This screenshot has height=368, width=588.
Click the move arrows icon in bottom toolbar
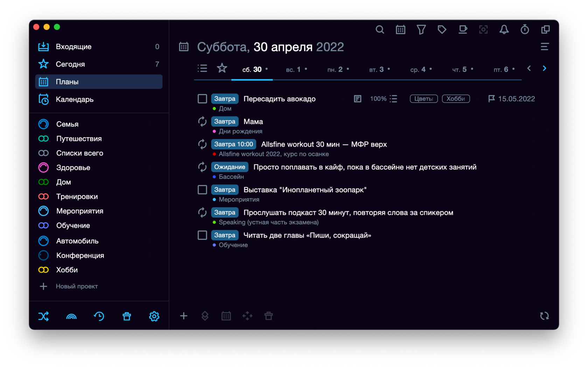[247, 316]
